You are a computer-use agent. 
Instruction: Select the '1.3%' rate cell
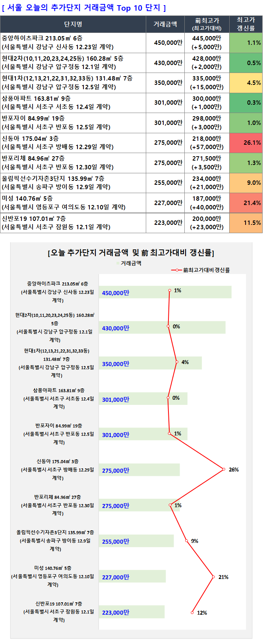coord(246,163)
